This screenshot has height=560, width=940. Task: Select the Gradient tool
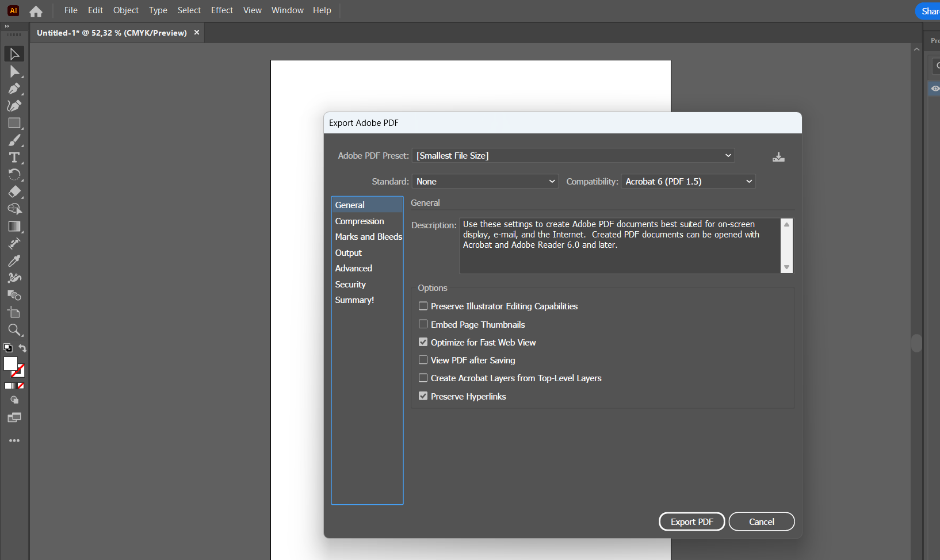click(x=14, y=227)
